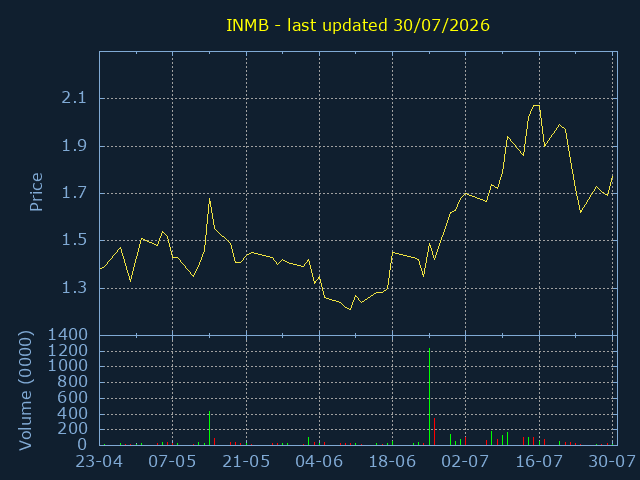Viewport: 640px width, 480px height.
Task: Click the 04-06 date label
Action: pyautogui.click(x=319, y=462)
